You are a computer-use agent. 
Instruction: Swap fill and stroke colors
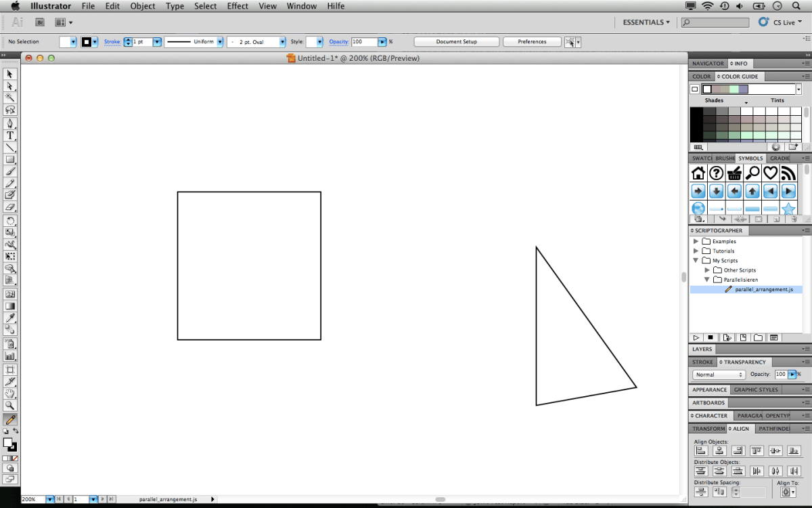tap(16, 431)
